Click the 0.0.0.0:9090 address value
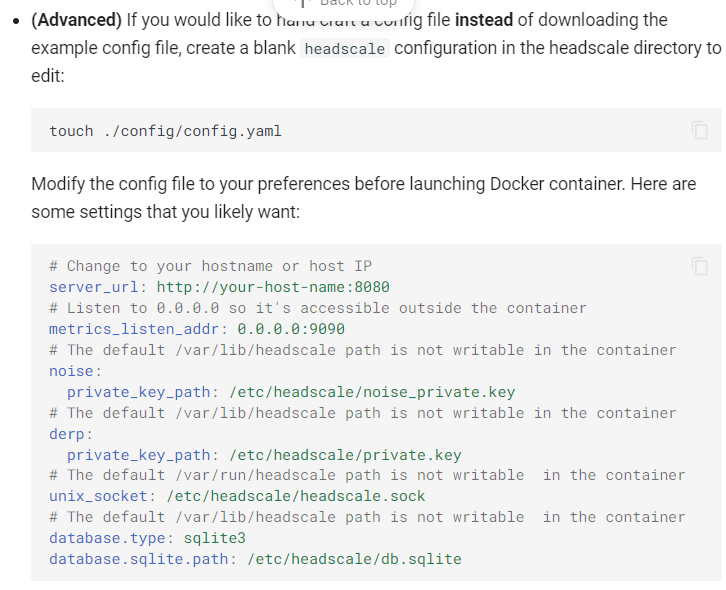This screenshot has height=590, width=726. 291,329
